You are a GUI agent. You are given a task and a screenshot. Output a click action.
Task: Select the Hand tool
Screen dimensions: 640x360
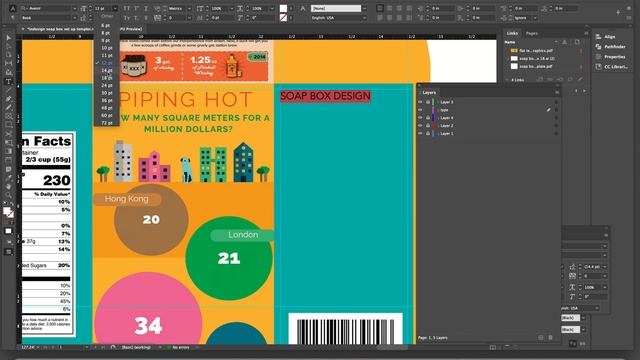pos(9,186)
